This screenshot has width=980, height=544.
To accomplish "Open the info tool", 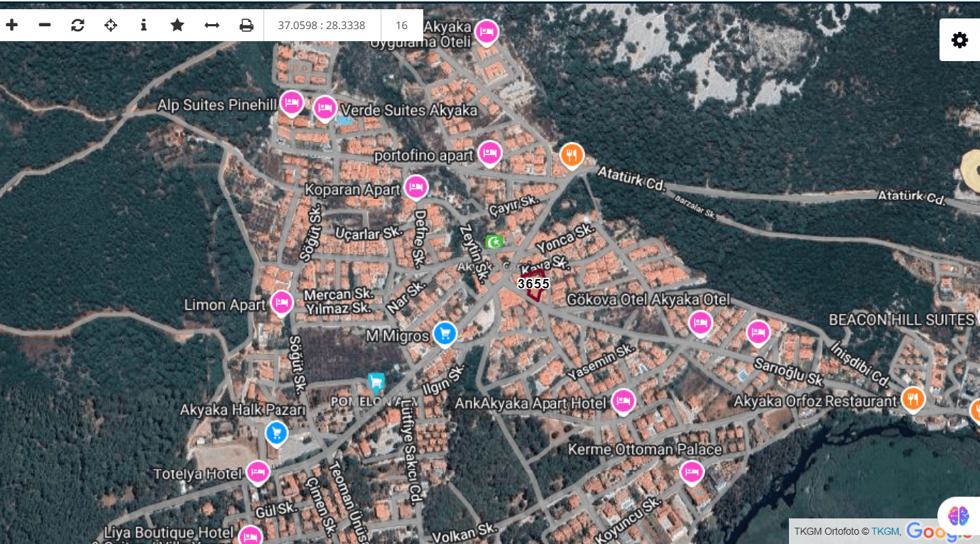I will (143, 26).
